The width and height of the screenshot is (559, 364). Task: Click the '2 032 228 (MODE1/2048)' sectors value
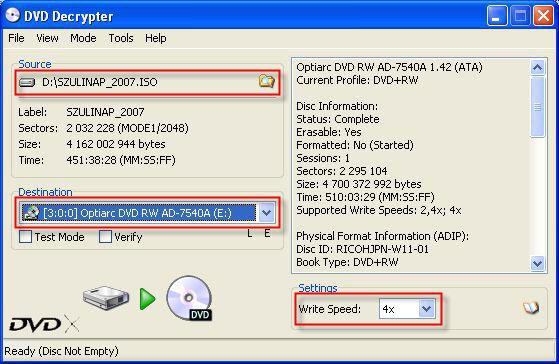point(127,128)
